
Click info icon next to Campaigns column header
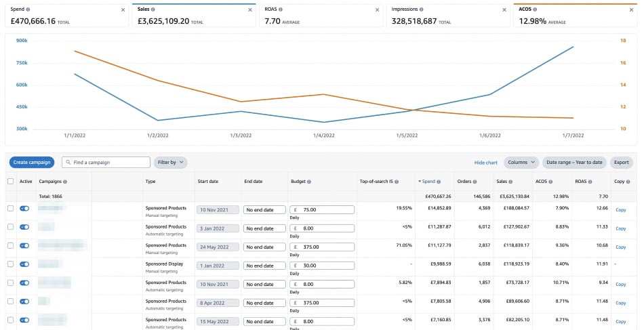point(65,182)
